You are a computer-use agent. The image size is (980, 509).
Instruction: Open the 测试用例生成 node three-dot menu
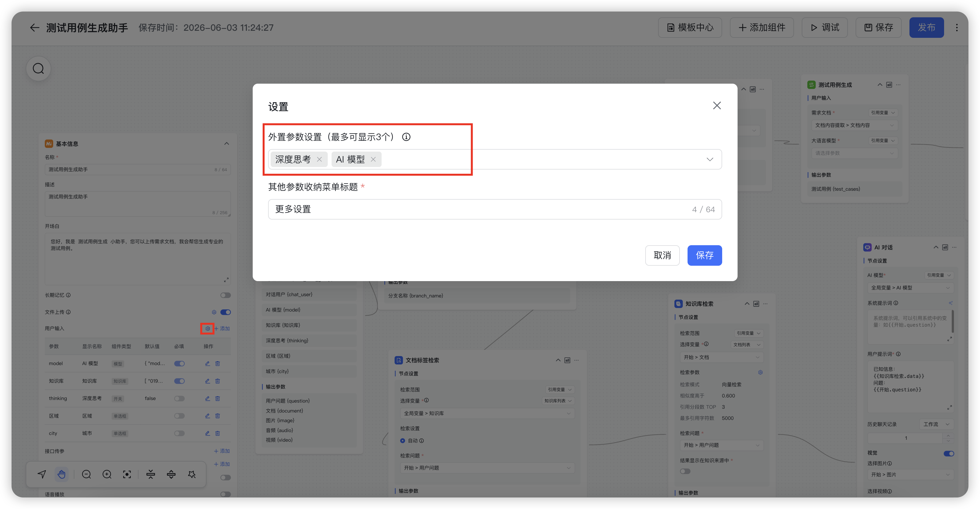pos(898,85)
